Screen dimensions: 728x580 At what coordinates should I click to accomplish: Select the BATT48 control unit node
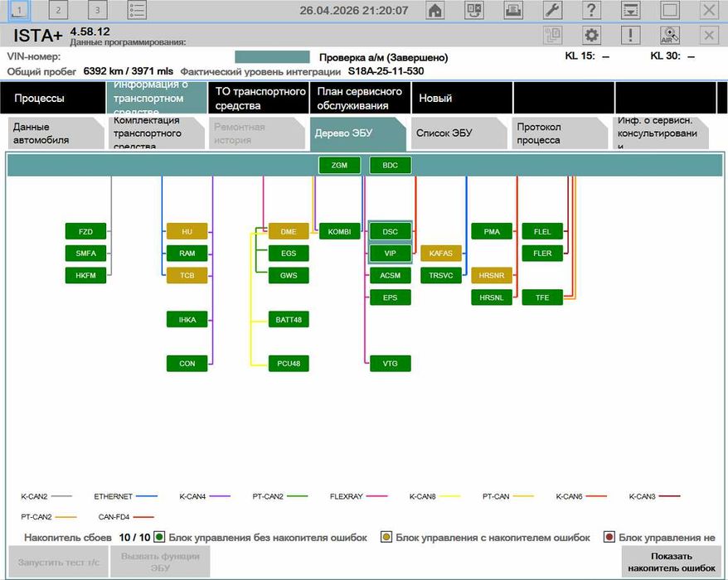tap(289, 320)
